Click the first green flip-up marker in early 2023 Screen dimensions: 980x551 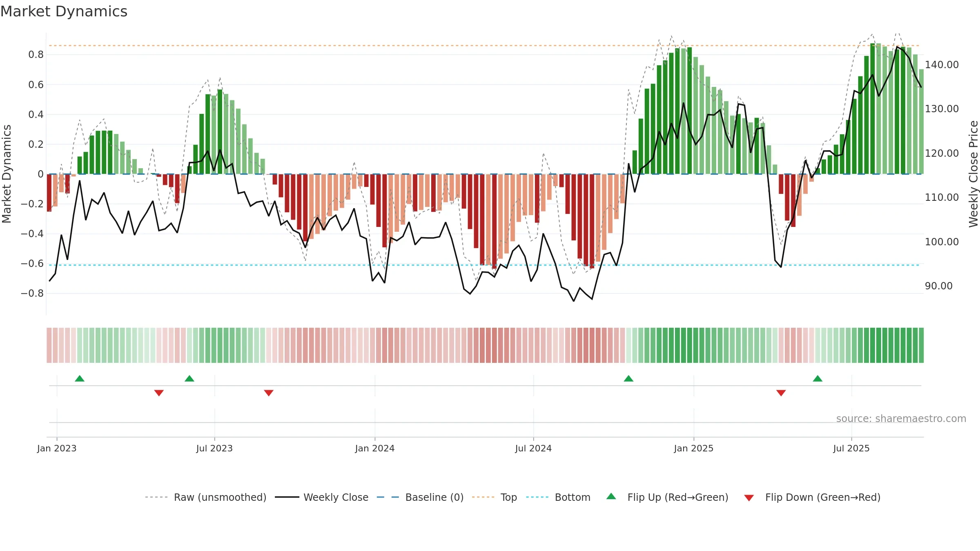[x=80, y=379]
